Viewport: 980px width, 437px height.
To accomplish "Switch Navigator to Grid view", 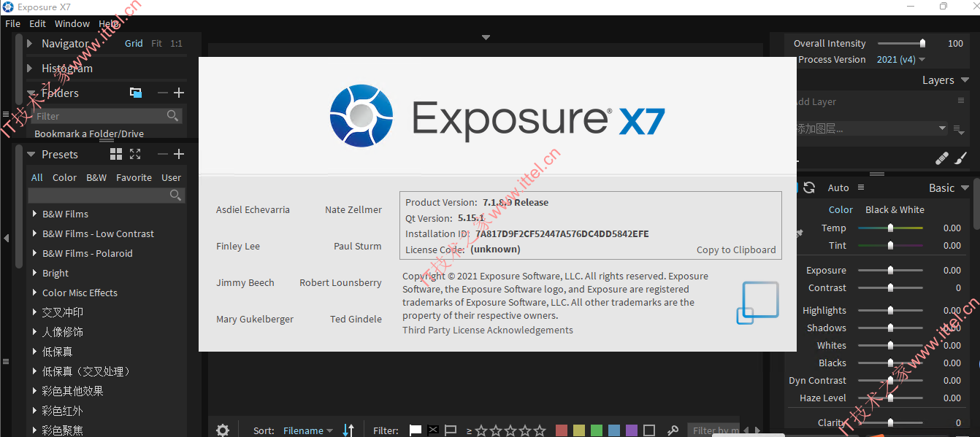I will 134,44.
